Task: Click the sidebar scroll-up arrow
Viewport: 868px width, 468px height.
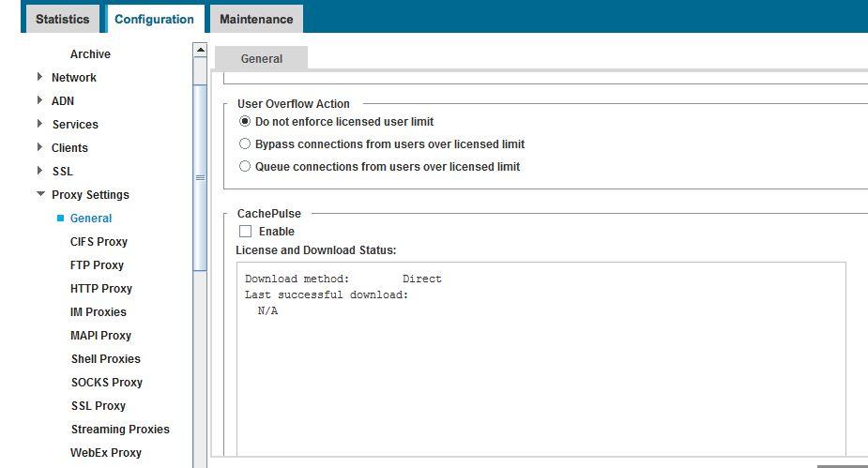Action: (201, 50)
